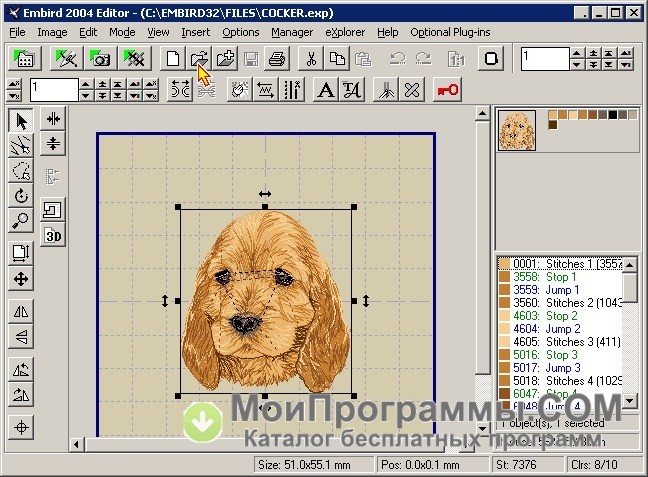Click the Open file folder icon

tap(199, 58)
